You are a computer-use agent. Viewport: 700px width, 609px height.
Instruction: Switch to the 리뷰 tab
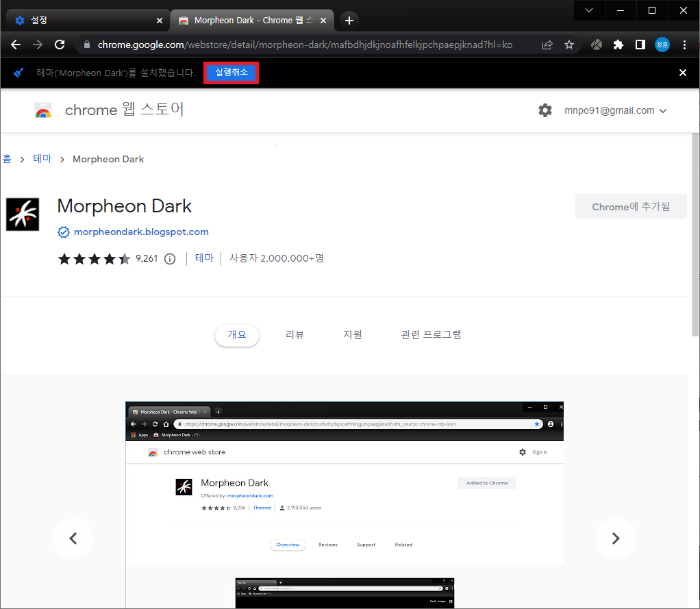[x=295, y=335]
